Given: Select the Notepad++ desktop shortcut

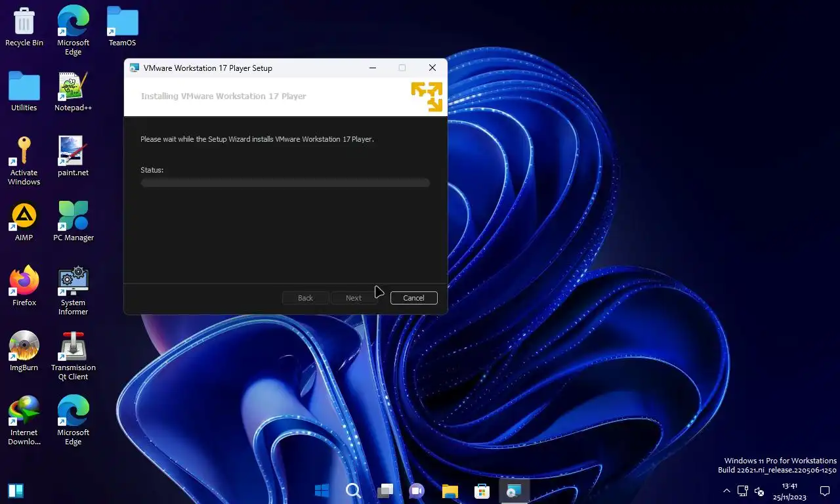Looking at the screenshot, I should pos(73,92).
